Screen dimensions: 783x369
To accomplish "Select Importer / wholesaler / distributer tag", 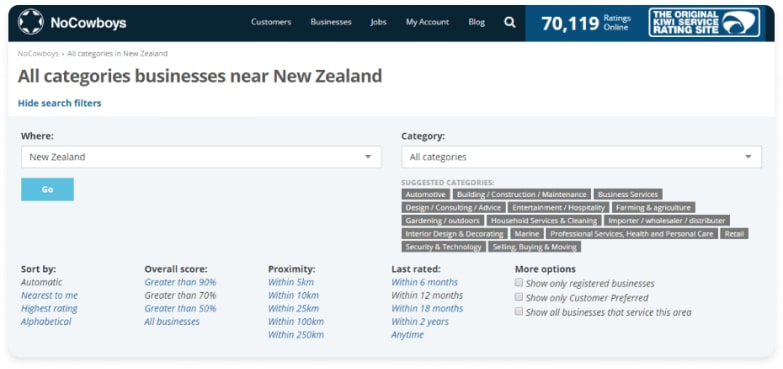I will pyautogui.click(x=667, y=220).
